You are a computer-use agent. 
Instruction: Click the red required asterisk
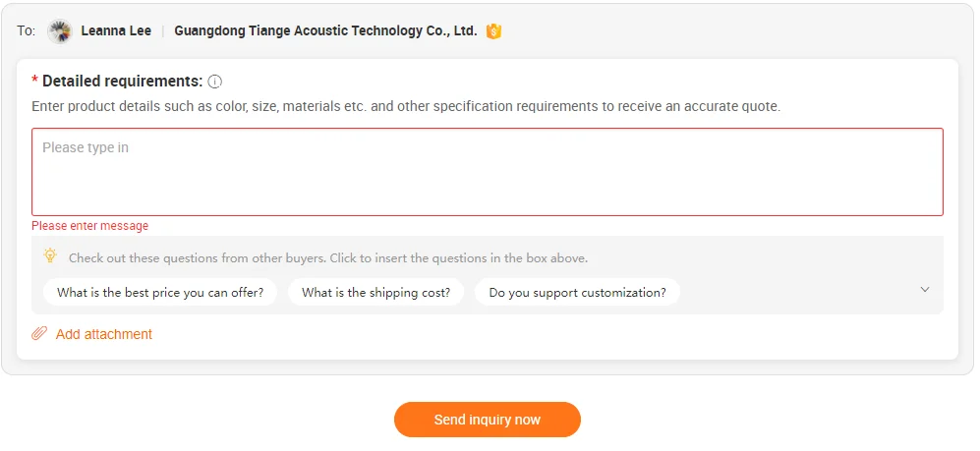[35, 82]
